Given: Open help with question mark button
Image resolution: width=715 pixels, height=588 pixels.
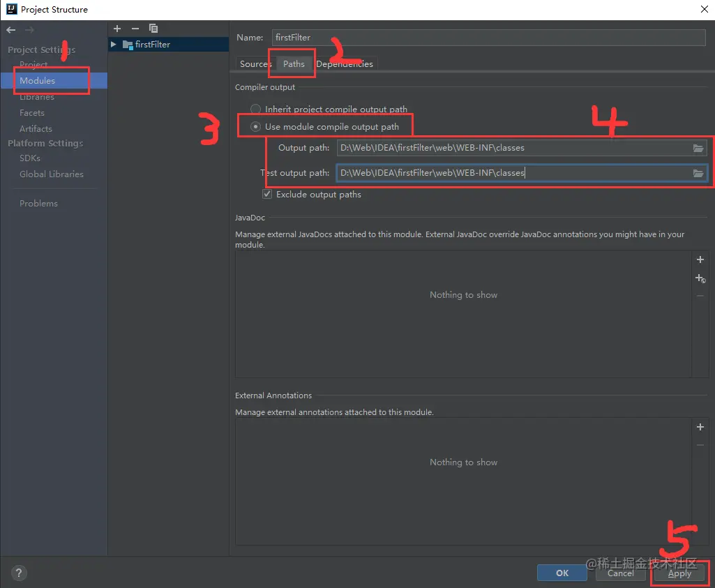Looking at the screenshot, I should point(19,573).
